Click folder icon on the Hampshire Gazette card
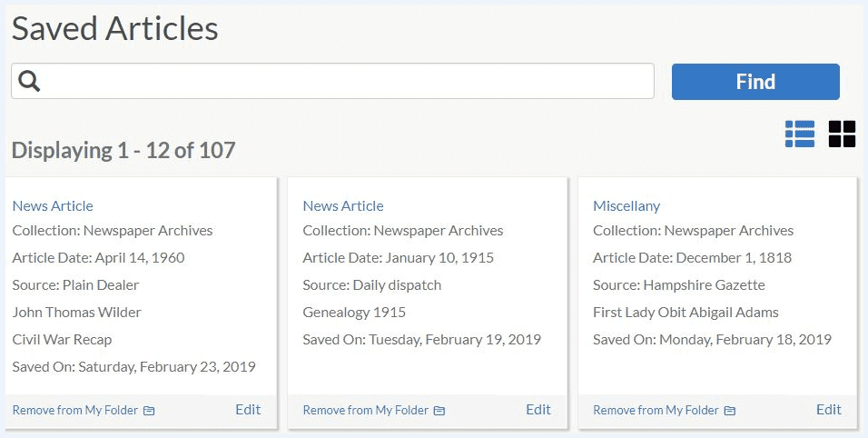This screenshot has width=868, height=438. click(730, 411)
